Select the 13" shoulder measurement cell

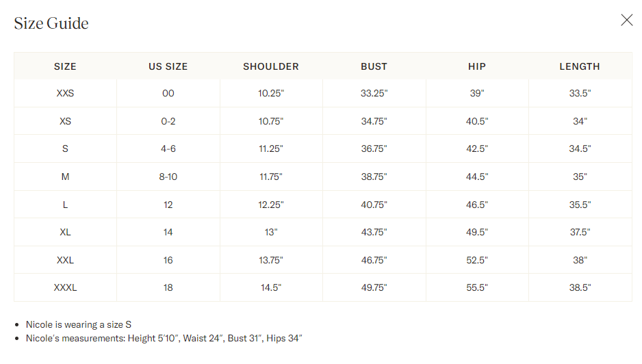coord(270,232)
